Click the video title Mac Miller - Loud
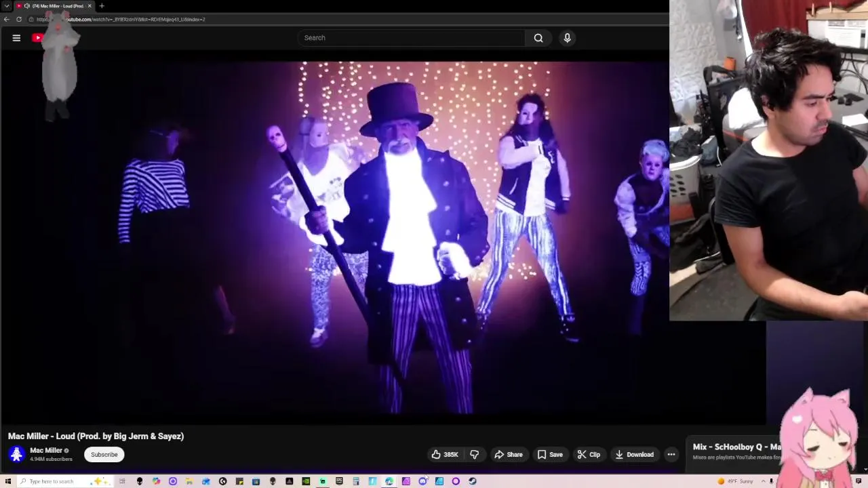The image size is (868, 488). tap(96, 436)
